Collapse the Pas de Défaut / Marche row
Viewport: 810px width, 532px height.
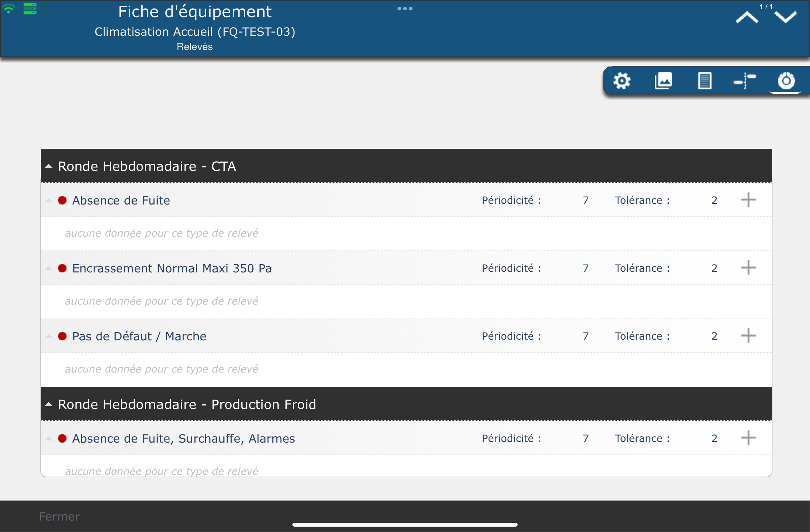click(x=49, y=336)
